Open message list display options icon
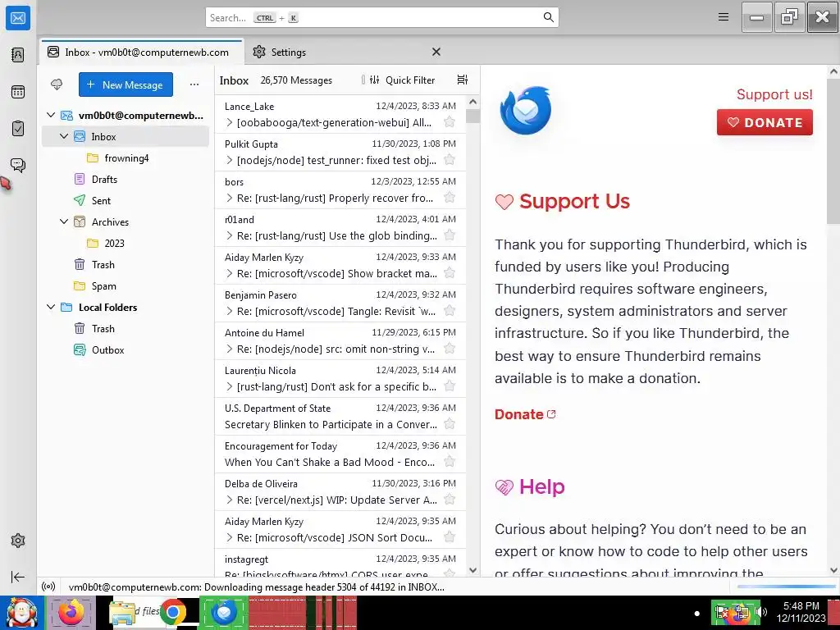Screen dimensions: 840x630 (x=463, y=80)
